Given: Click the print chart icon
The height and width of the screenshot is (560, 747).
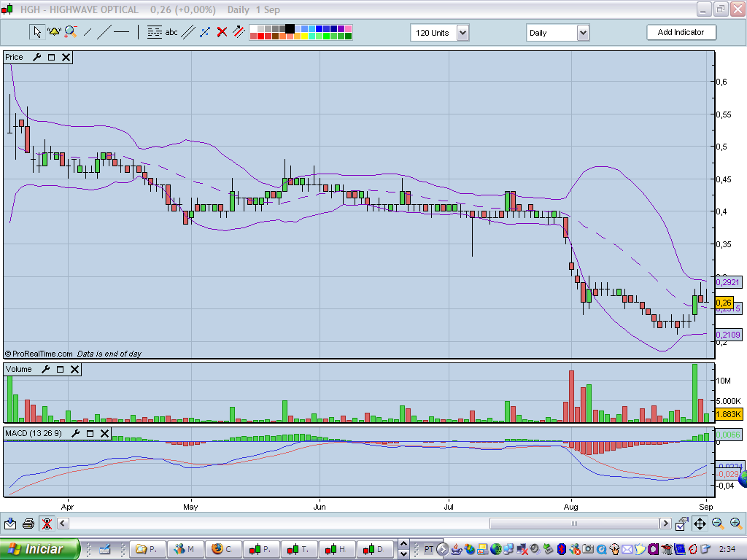Looking at the screenshot, I should [x=28, y=524].
